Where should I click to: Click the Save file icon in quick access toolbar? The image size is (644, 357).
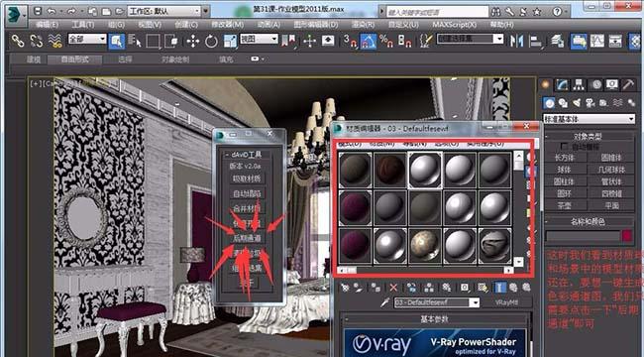tap(38, 11)
